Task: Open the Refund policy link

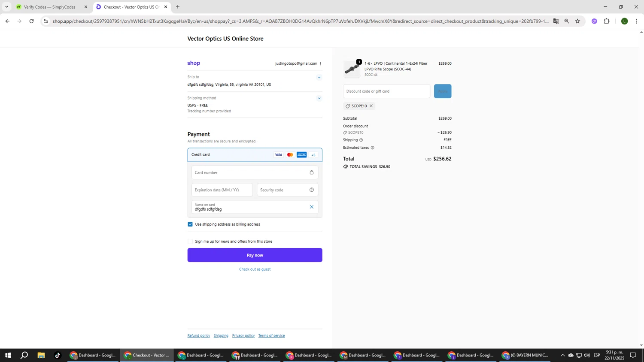Action: [199, 335]
